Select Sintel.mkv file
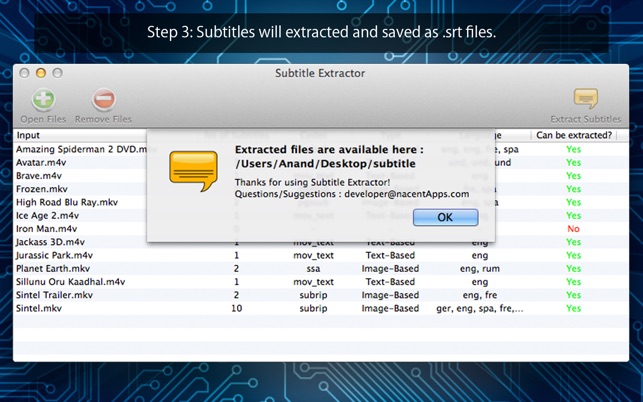Image resolution: width=643 pixels, height=402 pixels. point(39,308)
